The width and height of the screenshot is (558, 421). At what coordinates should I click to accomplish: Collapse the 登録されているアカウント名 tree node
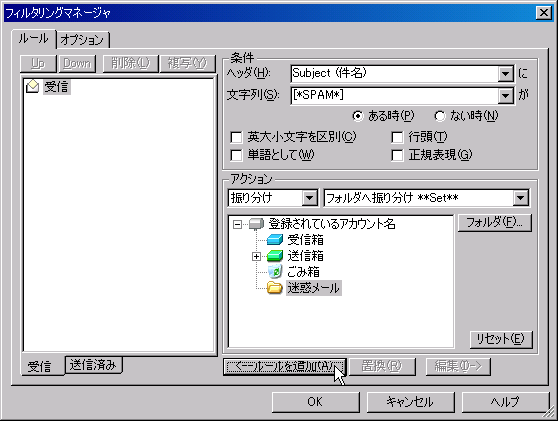click(237, 224)
